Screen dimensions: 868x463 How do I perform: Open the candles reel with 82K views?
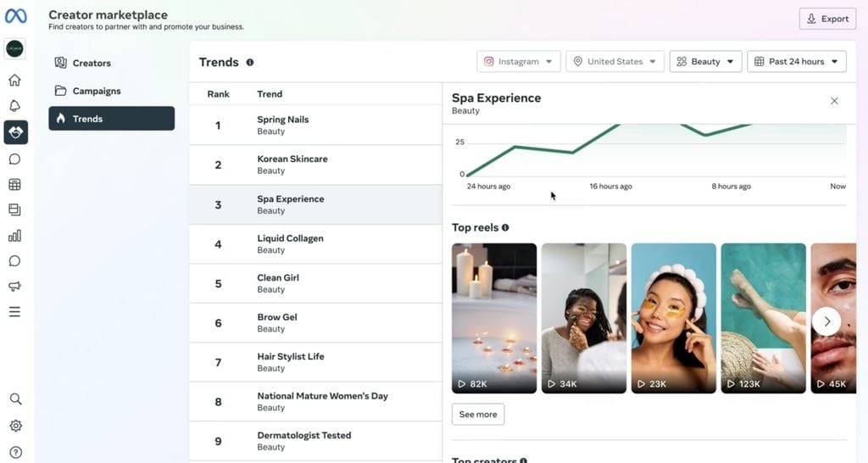(x=494, y=319)
